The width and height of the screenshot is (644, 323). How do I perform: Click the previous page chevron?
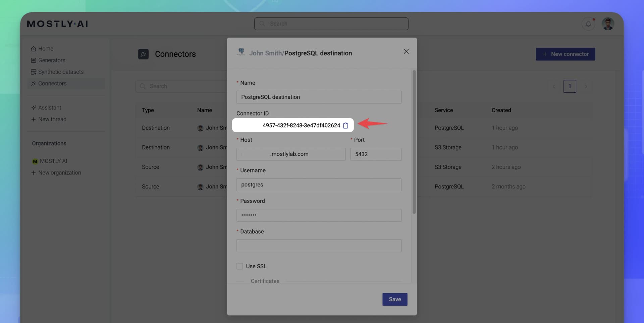554,86
